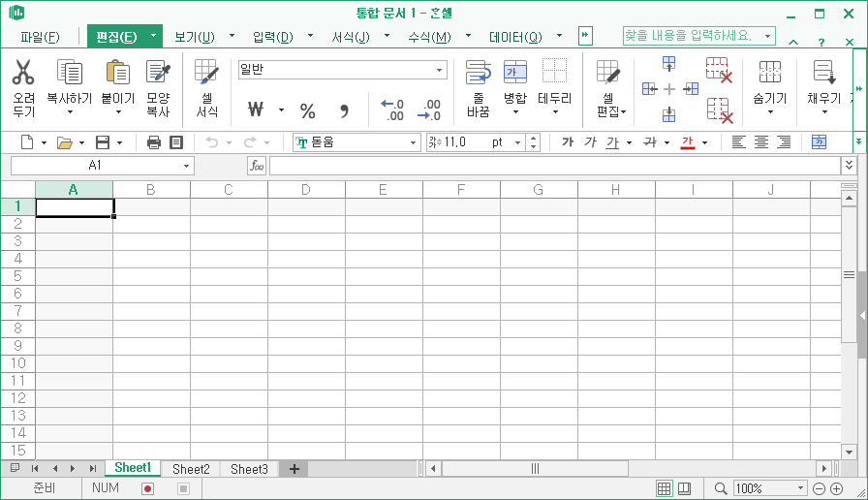Toggle Underline formatting
Screen dimensions: 868x500
pyautogui.click(x=612, y=142)
